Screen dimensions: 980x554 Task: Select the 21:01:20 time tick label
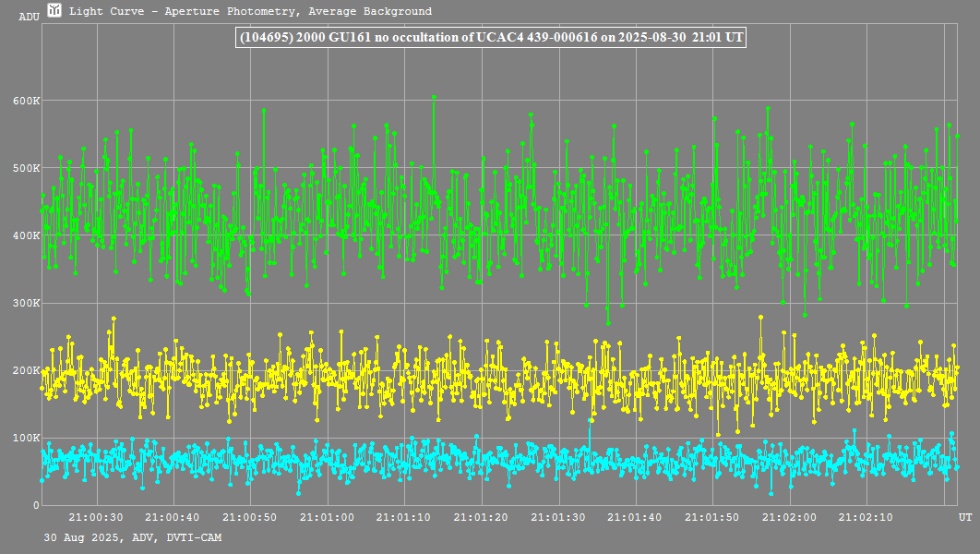[482, 517]
